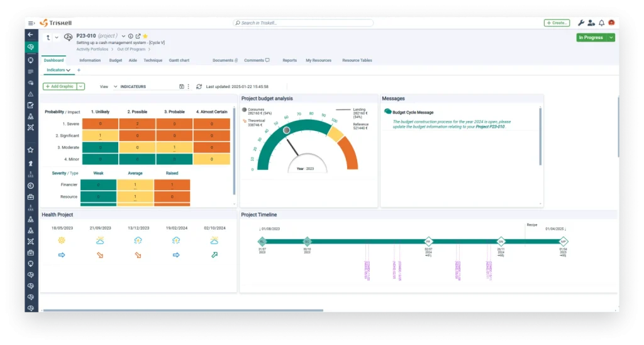This screenshot has height=345, width=644.
Task: Click the wrench settings icon in top bar
Action: click(580, 23)
